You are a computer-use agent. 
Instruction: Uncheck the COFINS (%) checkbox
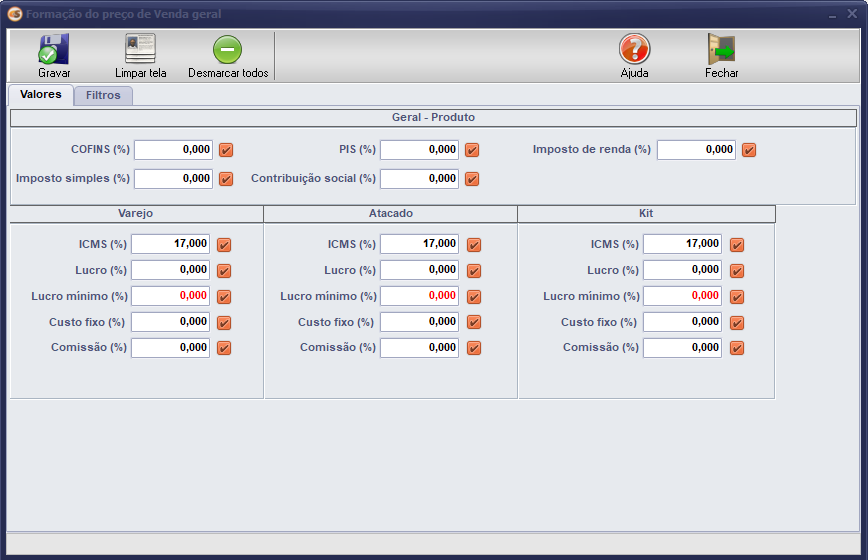click(226, 150)
